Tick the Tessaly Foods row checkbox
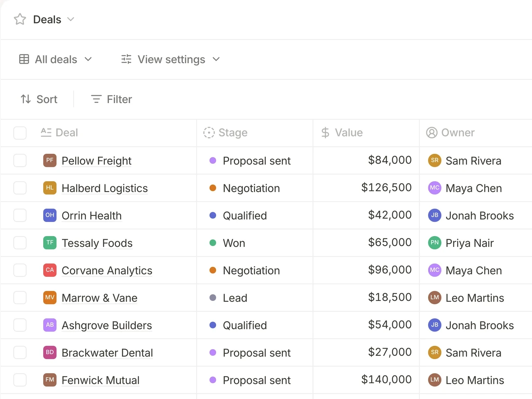Image resolution: width=532 pixels, height=399 pixels. tap(20, 243)
